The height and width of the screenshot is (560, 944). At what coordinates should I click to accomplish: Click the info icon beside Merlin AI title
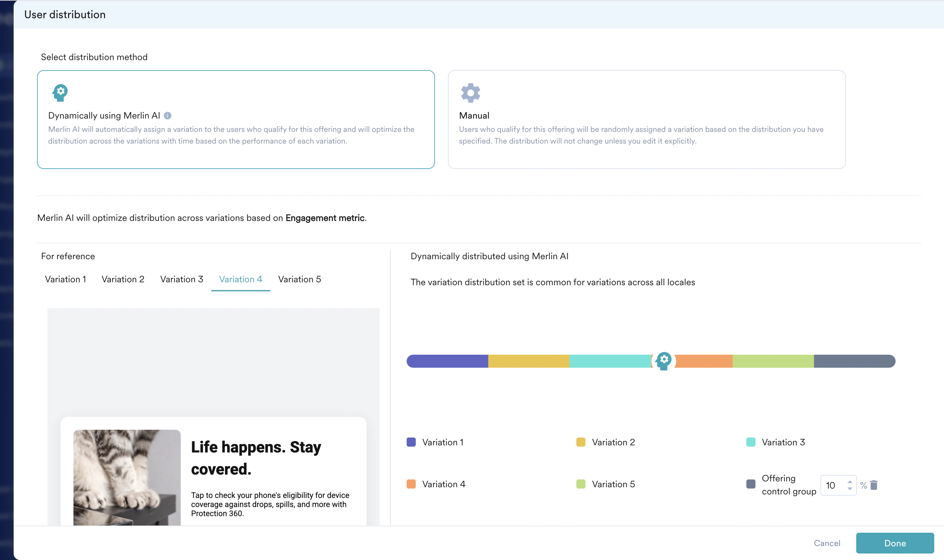click(x=168, y=116)
